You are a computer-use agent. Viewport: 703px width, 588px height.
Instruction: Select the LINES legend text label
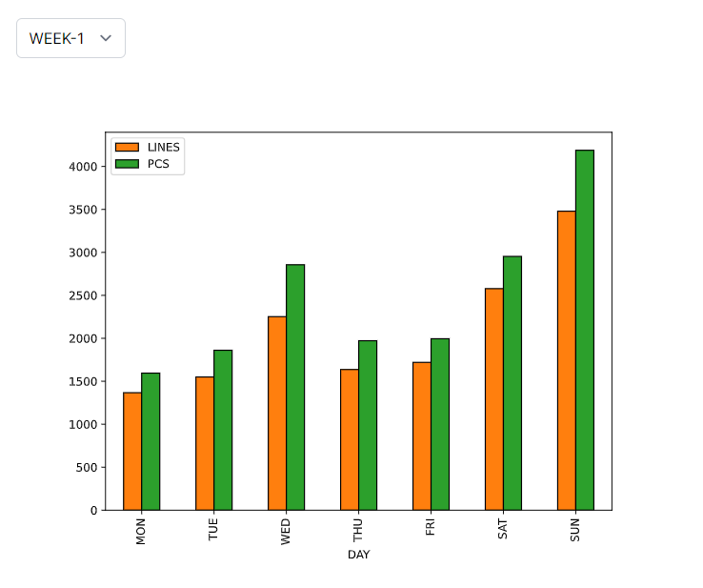[x=163, y=147]
